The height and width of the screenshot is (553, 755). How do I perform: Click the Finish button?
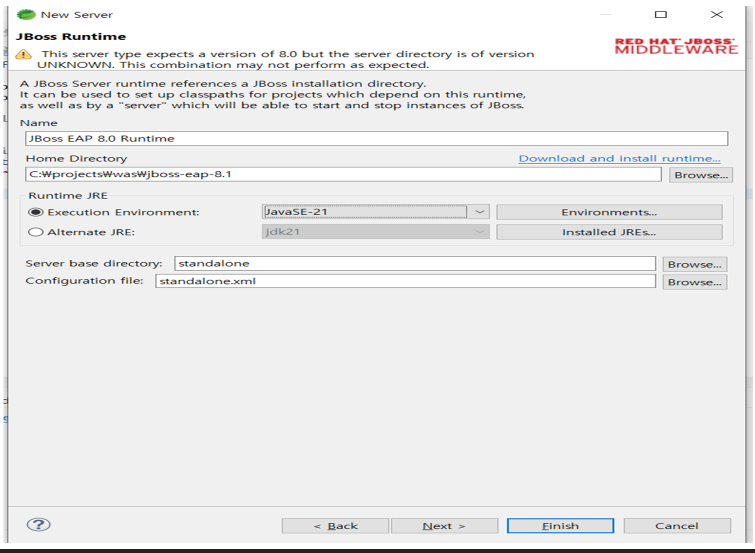tap(560, 526)
